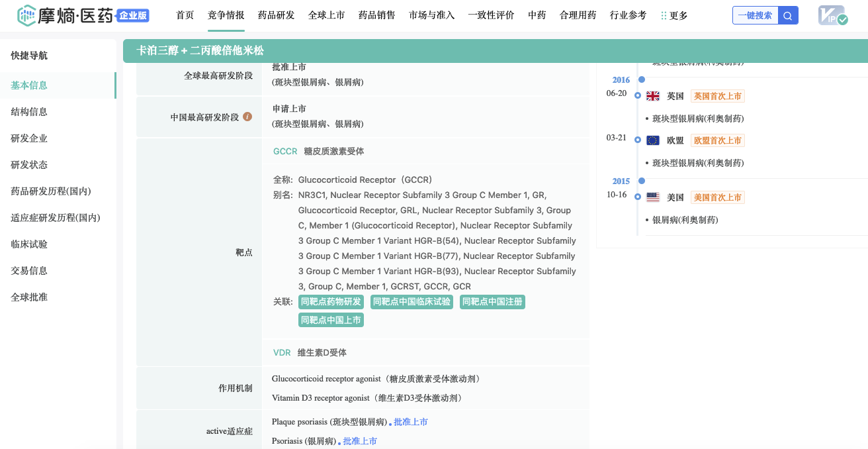Image resolution: width=868 pixels, height=449 pixels.
Task: Click the 2016 timeline year marker
Action: click(621, 80)
